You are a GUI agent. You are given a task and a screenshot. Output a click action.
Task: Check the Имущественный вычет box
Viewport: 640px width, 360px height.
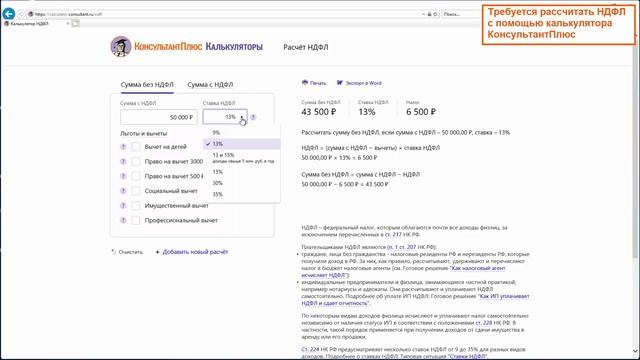(136, 206)
